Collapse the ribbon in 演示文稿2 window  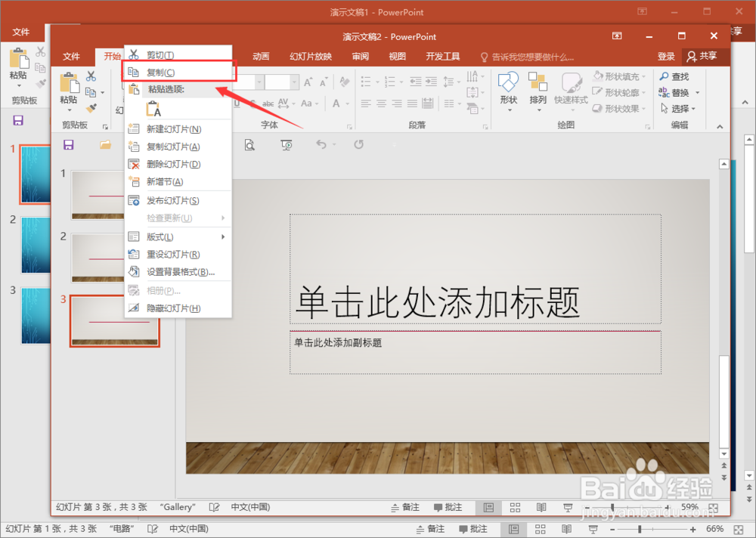720,127
